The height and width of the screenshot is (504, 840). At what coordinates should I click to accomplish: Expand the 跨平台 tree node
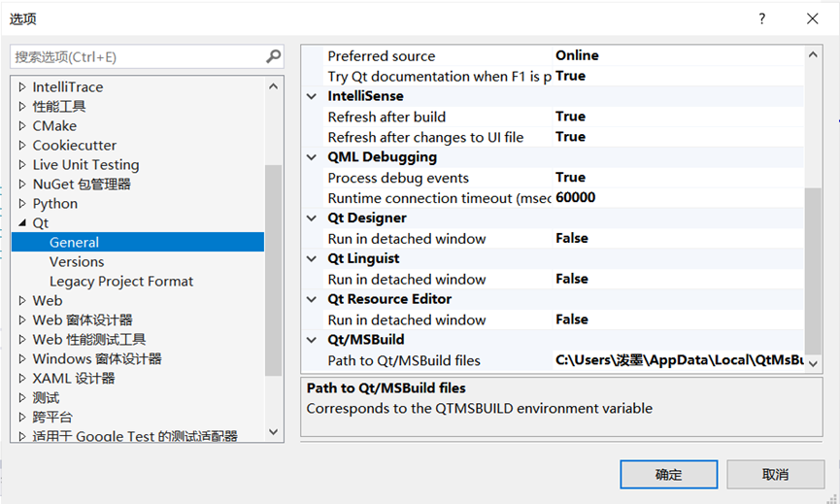(x=22, y=417)
